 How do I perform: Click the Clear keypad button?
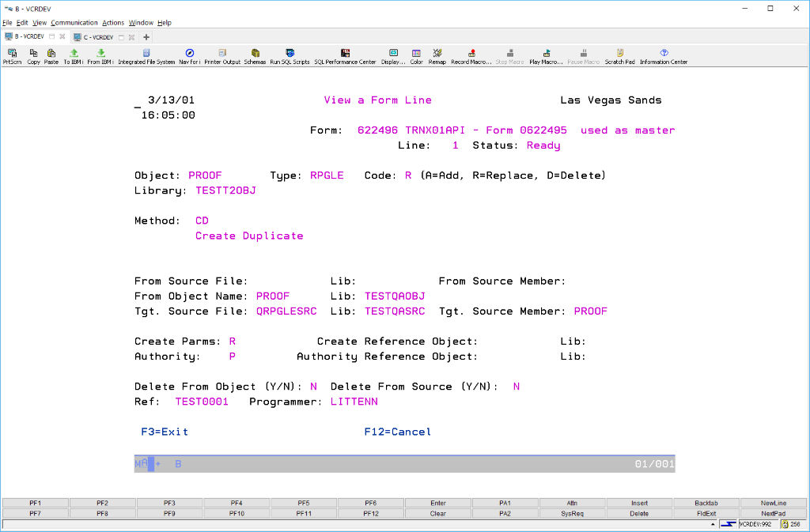tap(438, 514)
